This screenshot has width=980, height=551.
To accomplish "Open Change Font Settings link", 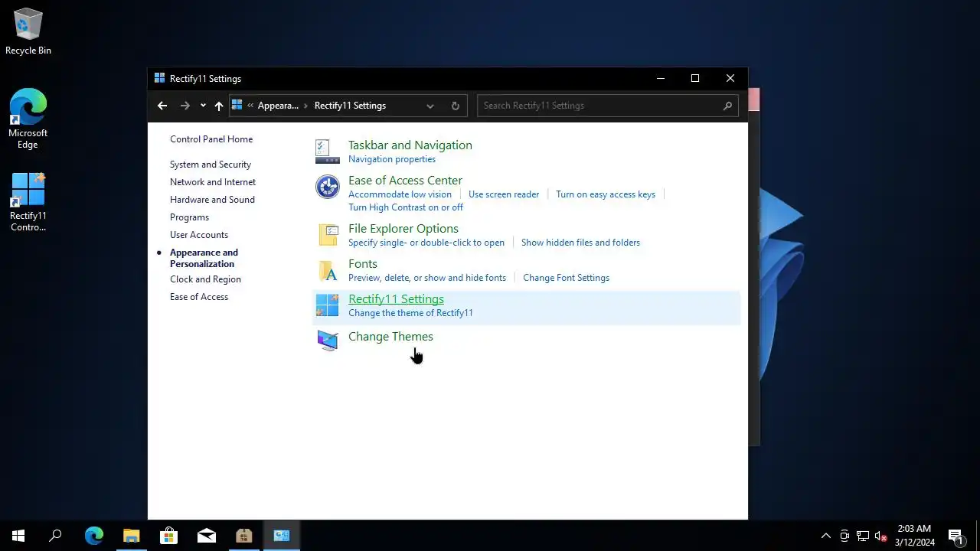I will [566, 278].
